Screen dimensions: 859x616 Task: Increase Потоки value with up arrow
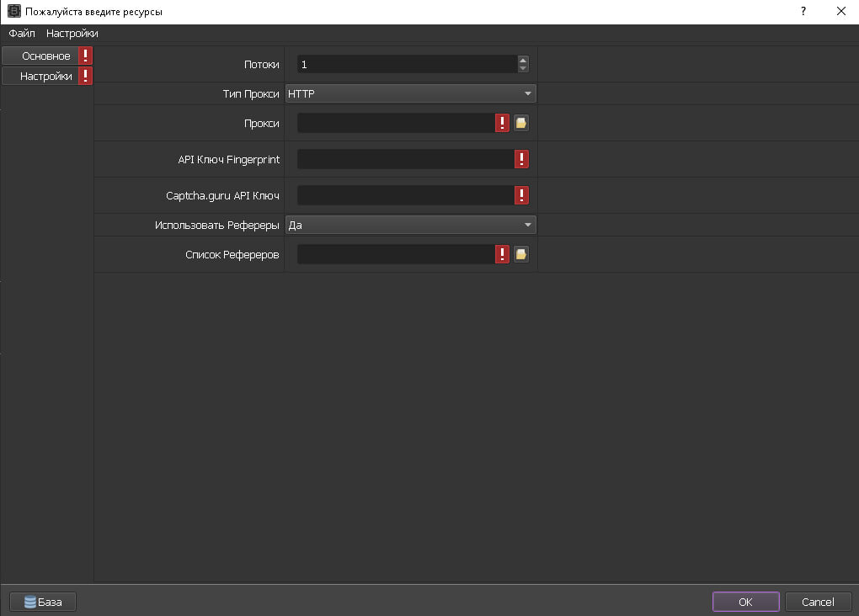point(523,61)
